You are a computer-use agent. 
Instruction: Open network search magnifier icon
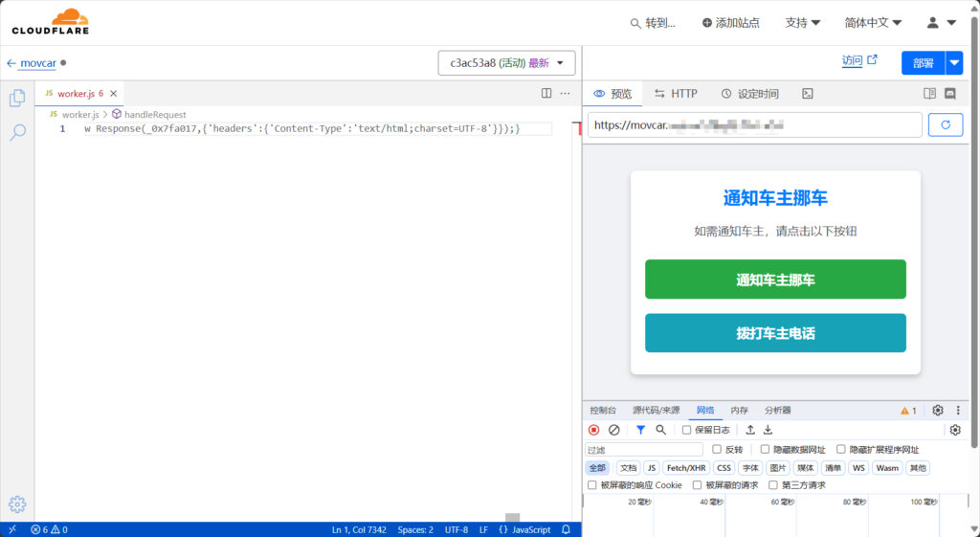pos(660,430)
